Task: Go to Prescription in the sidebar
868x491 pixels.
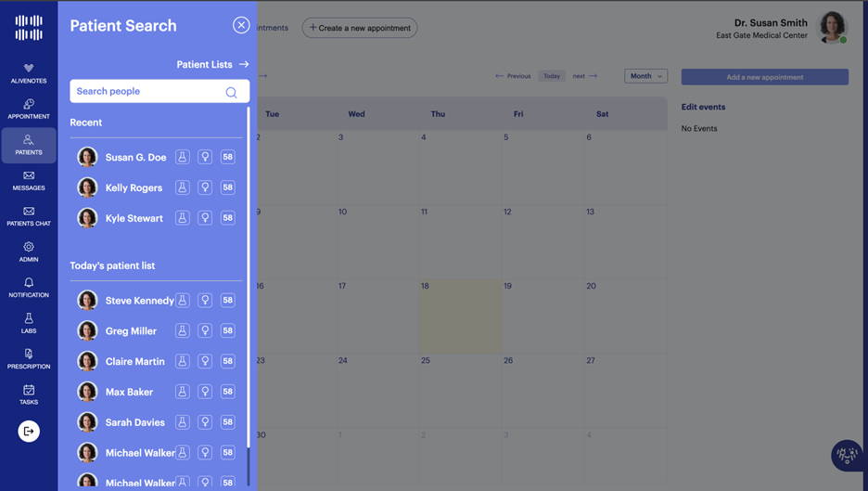Action: 29,358
